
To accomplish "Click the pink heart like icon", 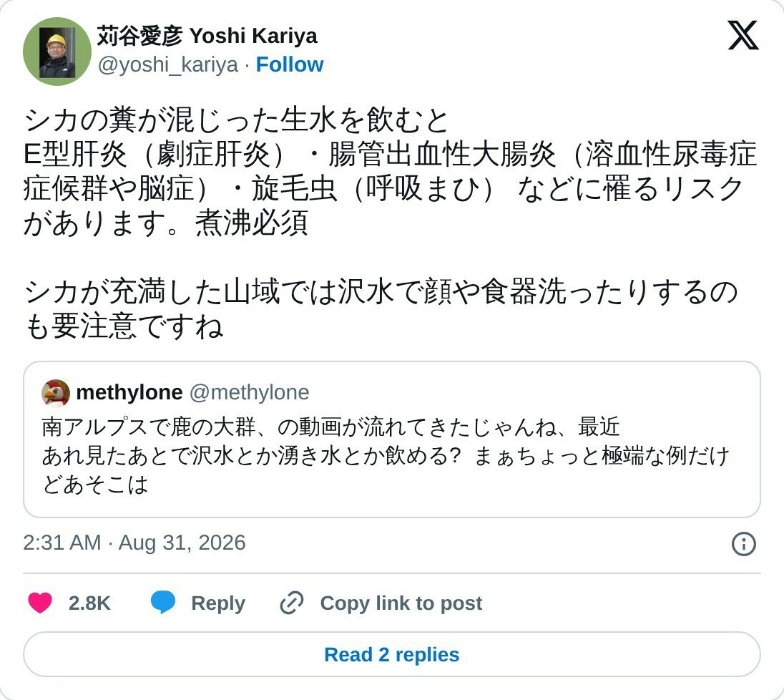I will point(40,603).
